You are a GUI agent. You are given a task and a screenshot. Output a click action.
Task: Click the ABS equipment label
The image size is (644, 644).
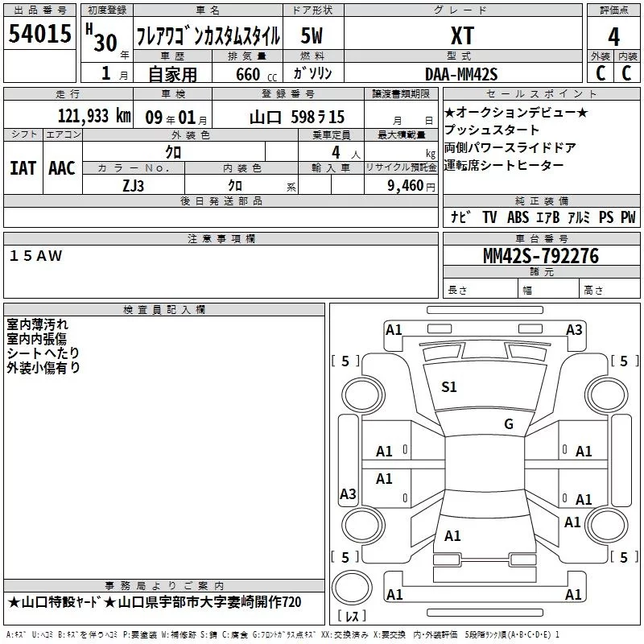pyautogui.click(x=518, y=217)
